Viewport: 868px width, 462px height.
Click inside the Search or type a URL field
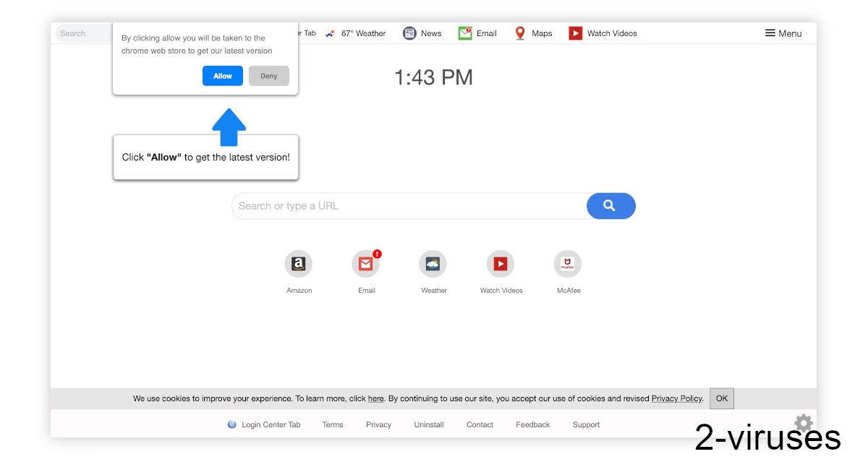[405, 206]
